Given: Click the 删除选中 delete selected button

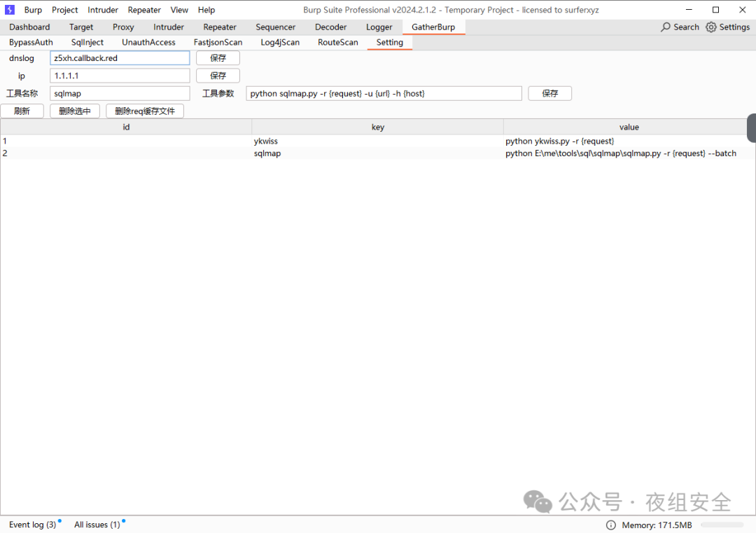Looking at the screenshot, I should (x=75, y=111).
